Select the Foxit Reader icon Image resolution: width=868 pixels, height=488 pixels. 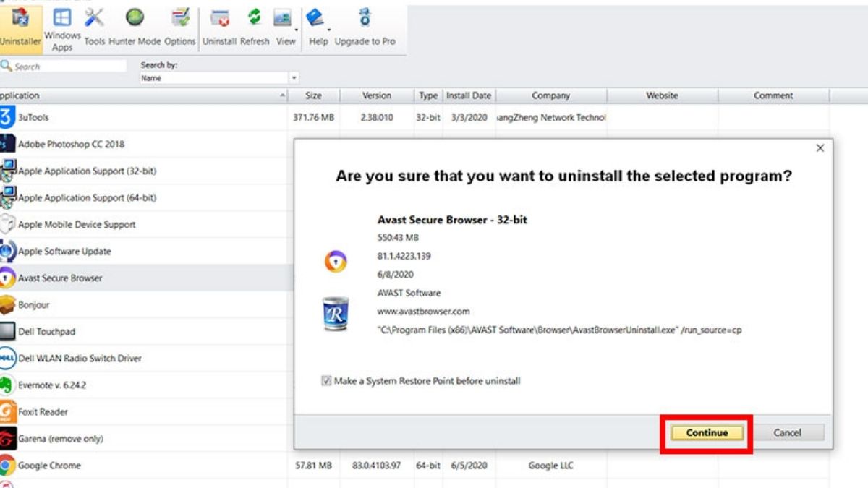click(7, 411)
